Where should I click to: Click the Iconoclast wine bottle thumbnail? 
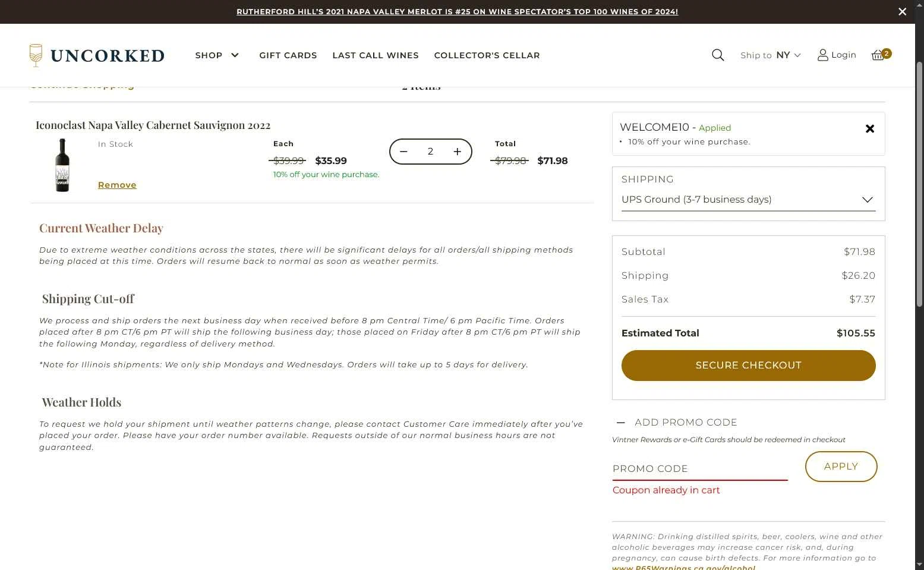(x=62, y=165)
